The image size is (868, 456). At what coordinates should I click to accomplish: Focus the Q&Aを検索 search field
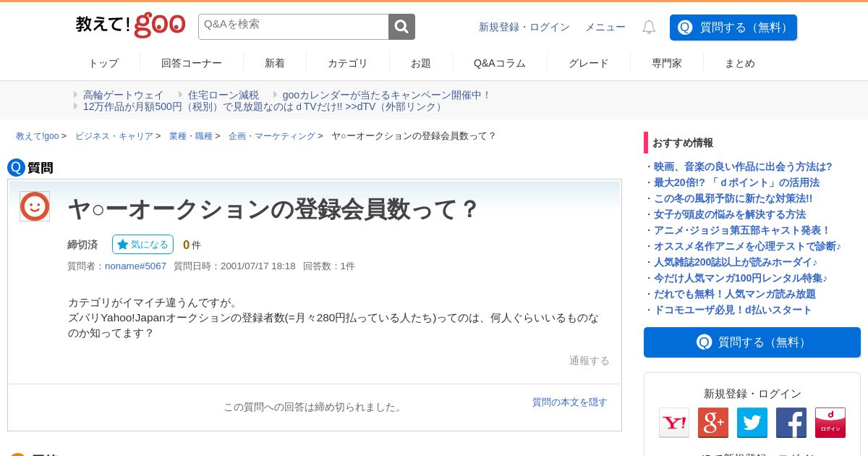[x=293, y=27]
